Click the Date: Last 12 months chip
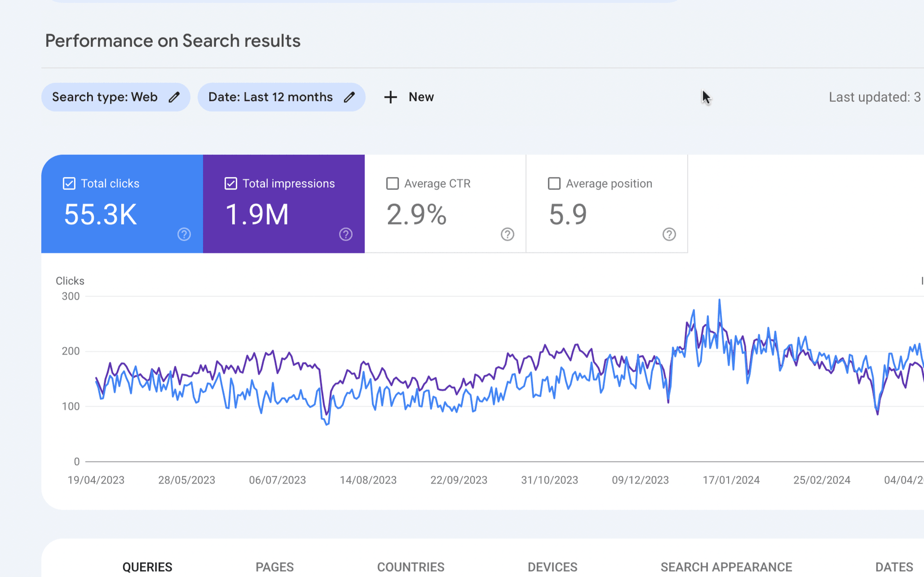Viewport: 924px width, 577px height. pos(282,97)
